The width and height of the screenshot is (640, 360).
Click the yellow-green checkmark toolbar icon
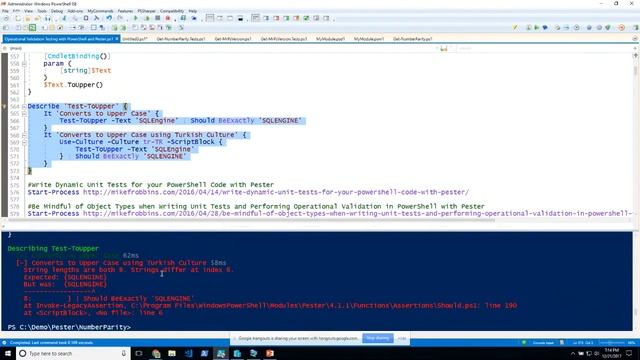click(515, 28)
